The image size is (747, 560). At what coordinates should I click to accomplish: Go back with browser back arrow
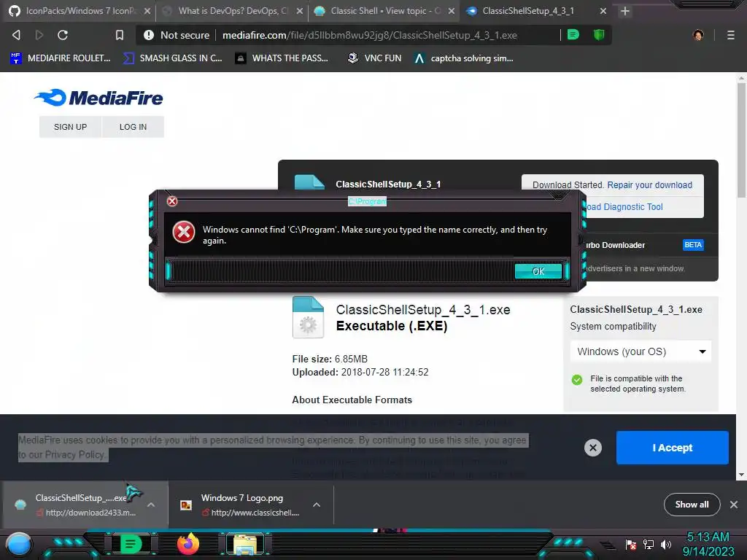point(16,35)
